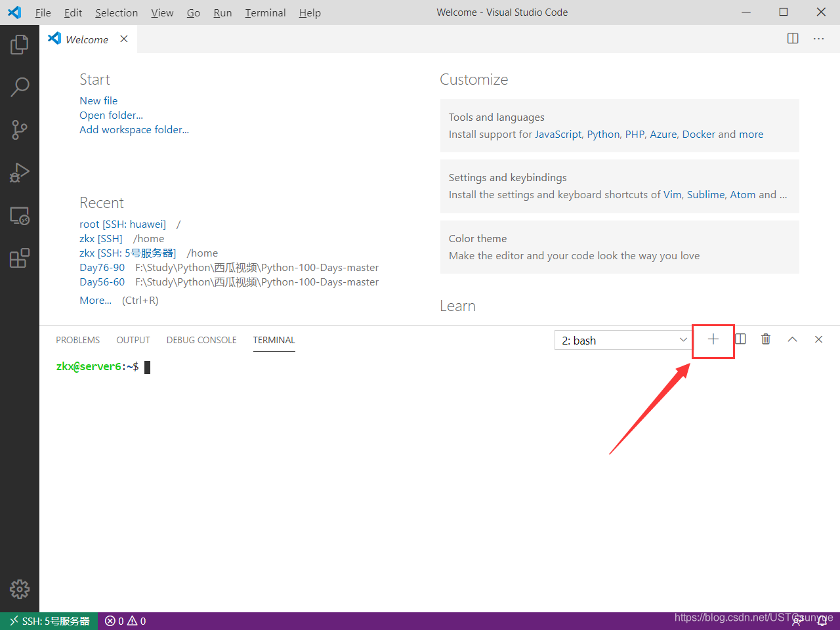Open recent folder Day56-60

point(102,282)
